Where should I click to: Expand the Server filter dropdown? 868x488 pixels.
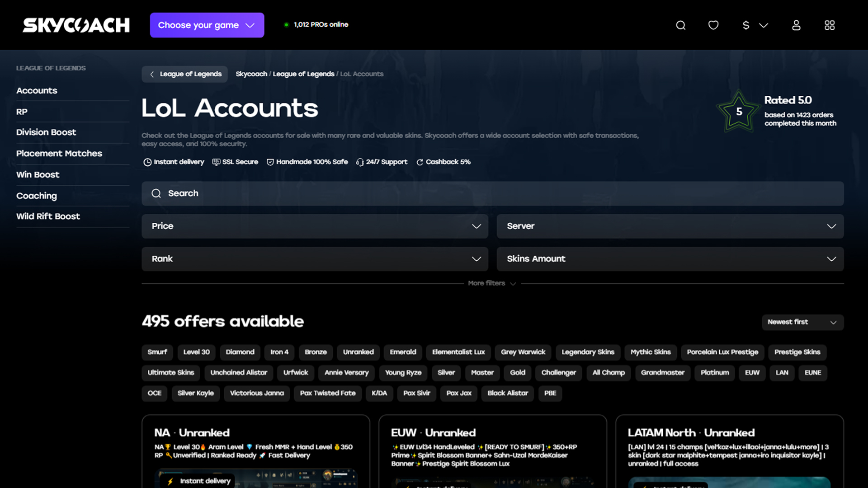(670, 226)
